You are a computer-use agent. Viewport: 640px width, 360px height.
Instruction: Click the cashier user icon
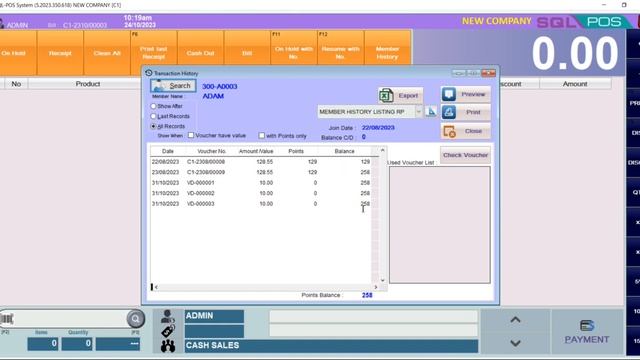point(167,316)
